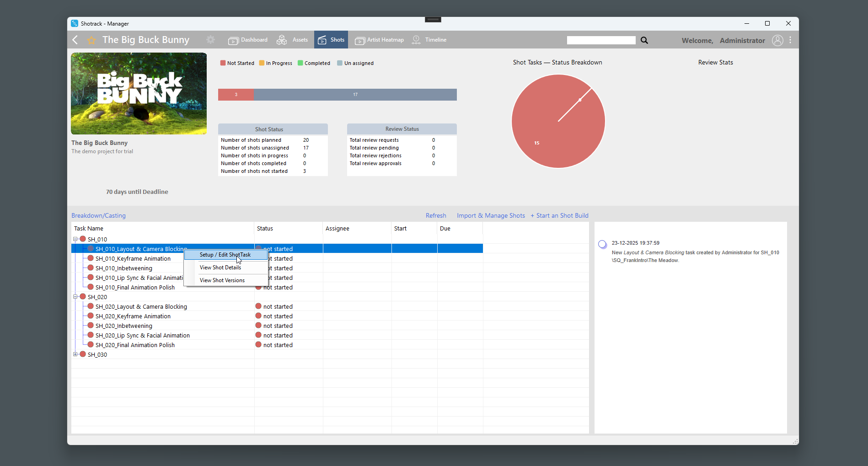Click the Import & Manage Shots link
The image size is (868, 466).
click(491, 215)
